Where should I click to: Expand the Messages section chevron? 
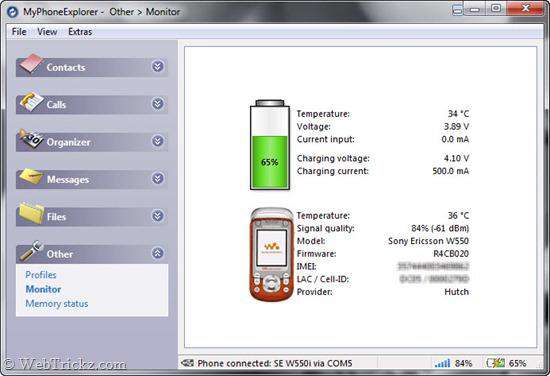point(157,178)
